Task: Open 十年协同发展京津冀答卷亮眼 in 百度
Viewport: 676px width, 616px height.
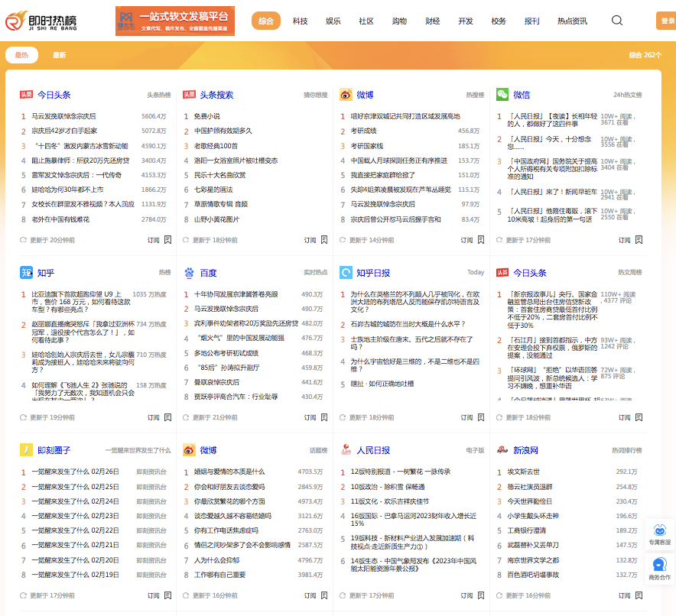Action: 236,294
